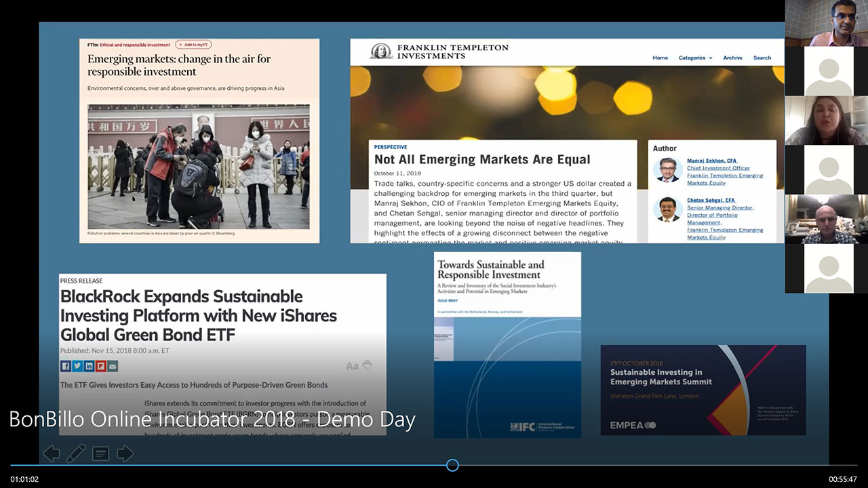Click the Twitter share icon
Screen dimensions: 868x488
(77, 366)
